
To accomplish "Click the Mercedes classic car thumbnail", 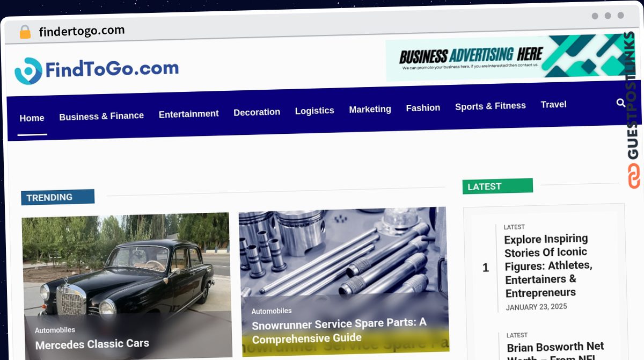I will click(127, 285).
